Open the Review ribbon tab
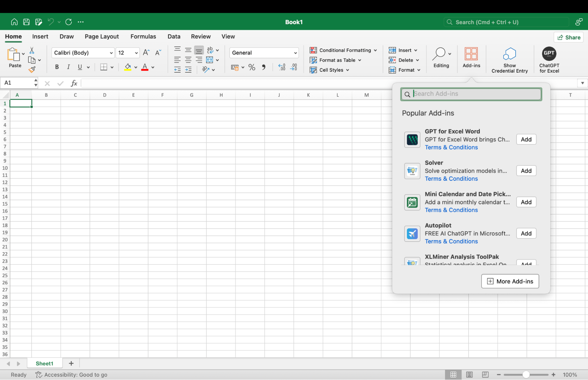588x380 pixels. click(201, 36)
